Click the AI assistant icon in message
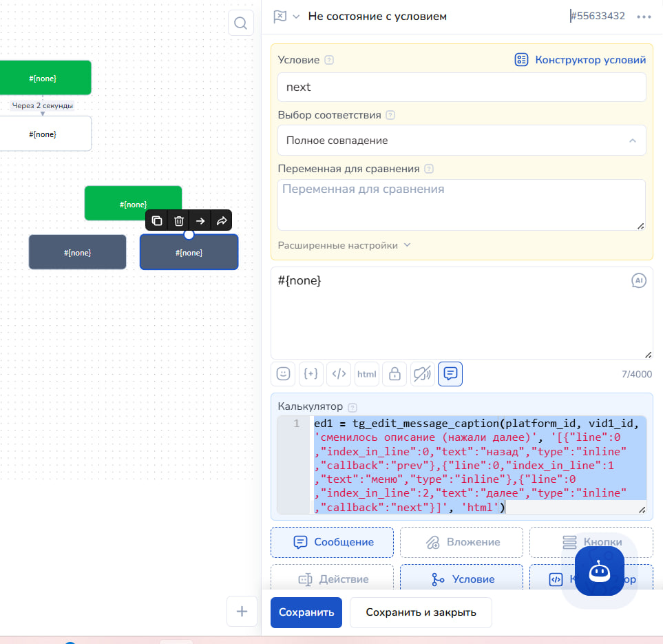This screenshot has width=663, height=644. click(x=638, y=280)
